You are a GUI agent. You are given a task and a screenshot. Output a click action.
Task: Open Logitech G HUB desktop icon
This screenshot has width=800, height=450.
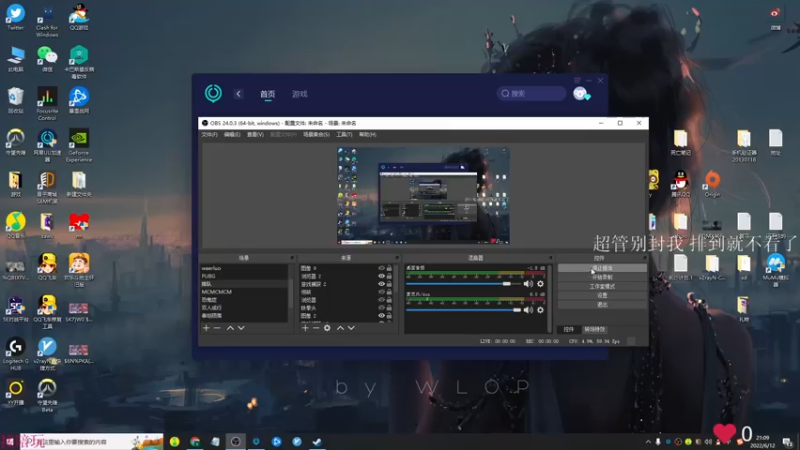15,354
